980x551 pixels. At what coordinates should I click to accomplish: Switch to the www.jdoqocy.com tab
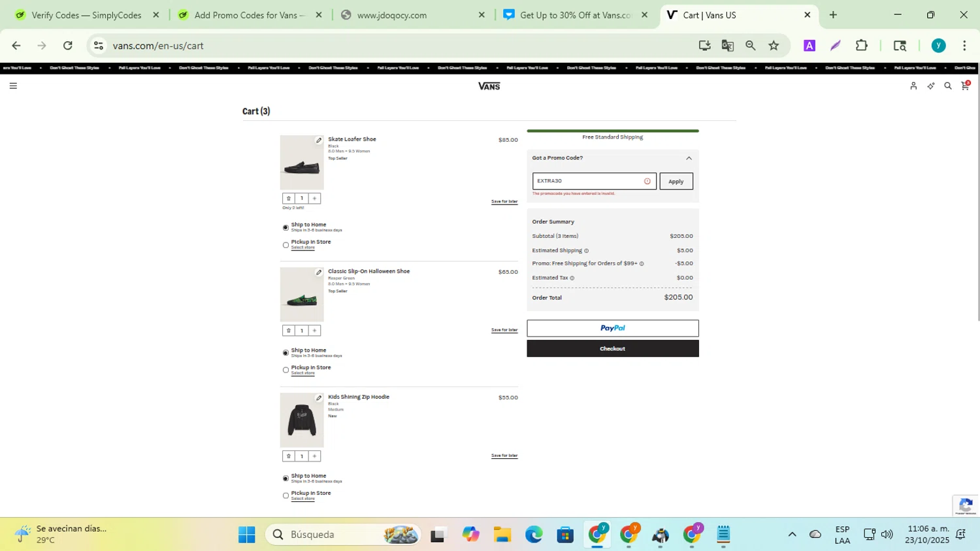(412, 15)
